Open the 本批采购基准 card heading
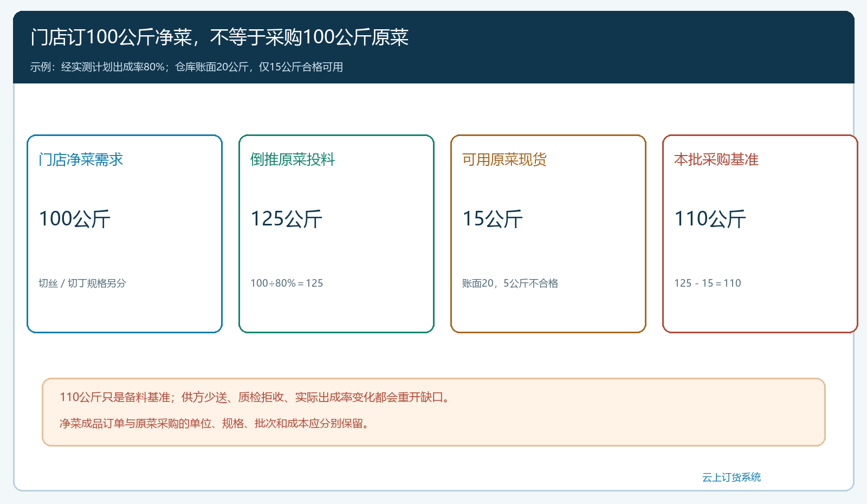Image resolution: width=867 pixels, height=504 pixels. 716,159
